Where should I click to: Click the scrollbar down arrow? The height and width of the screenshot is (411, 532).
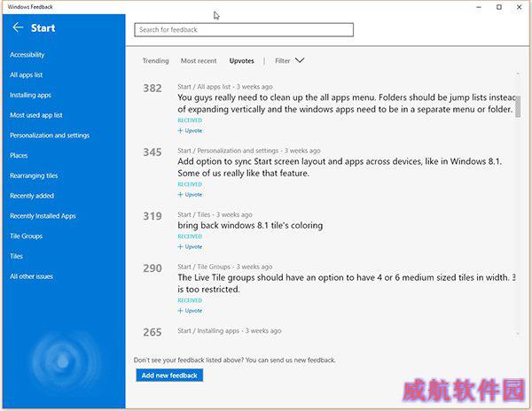coord(518,334)
